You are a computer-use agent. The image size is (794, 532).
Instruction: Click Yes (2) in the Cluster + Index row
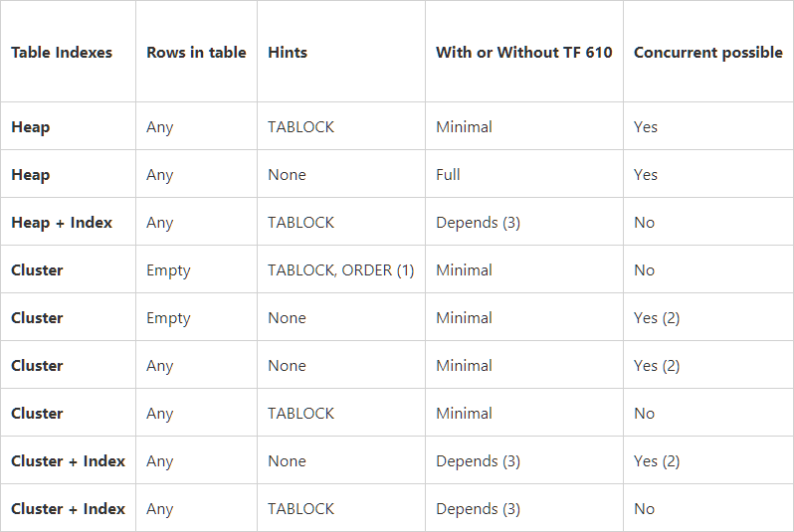point(657,461)
